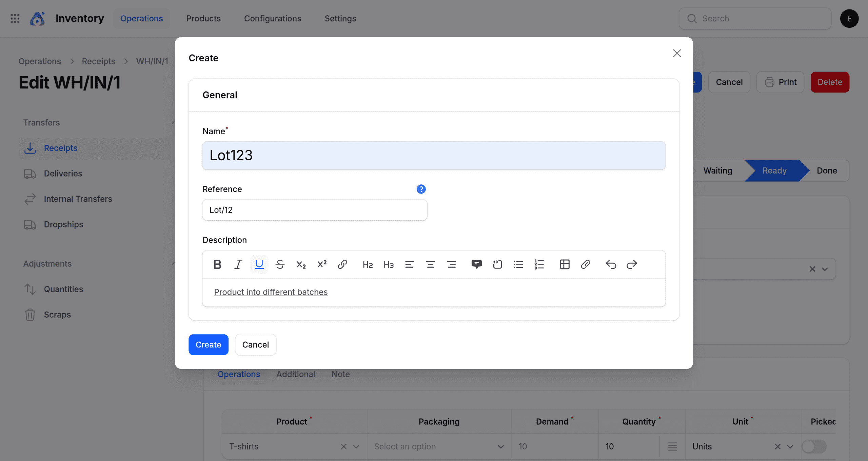Toggle the switch in the Picked column
The height and width of the screenshot is (461, 868).
tap(814, 446)
